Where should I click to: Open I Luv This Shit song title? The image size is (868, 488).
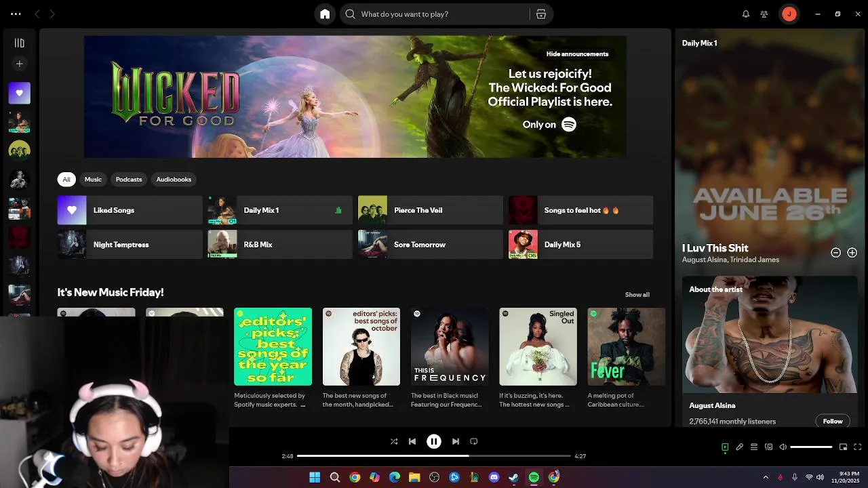[715, 248]
